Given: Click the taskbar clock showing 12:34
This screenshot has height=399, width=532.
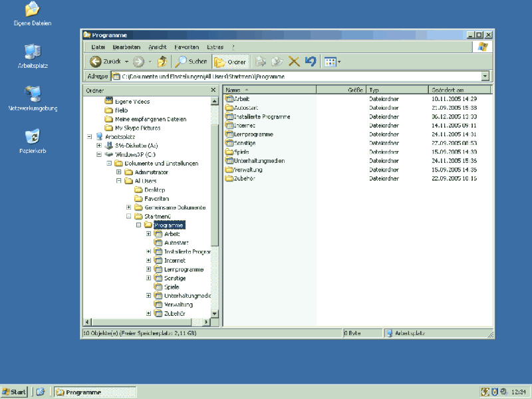Looking at the screenshot, I should (x=519, y=392).
